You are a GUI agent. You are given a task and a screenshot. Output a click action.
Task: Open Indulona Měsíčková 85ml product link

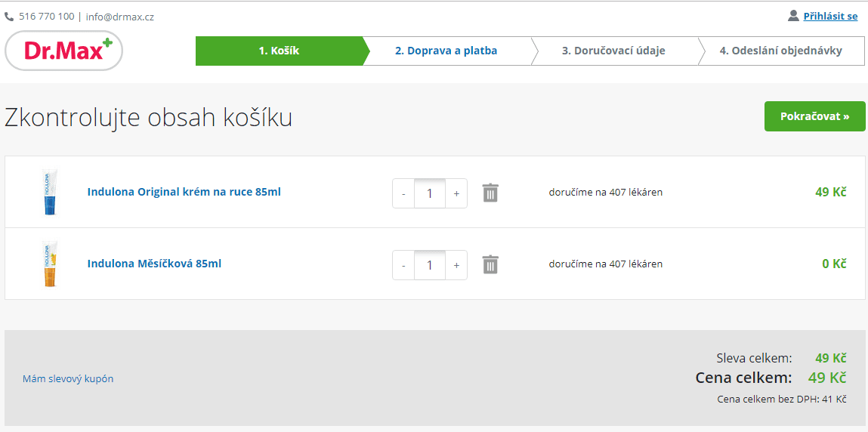tap(154, 264)
